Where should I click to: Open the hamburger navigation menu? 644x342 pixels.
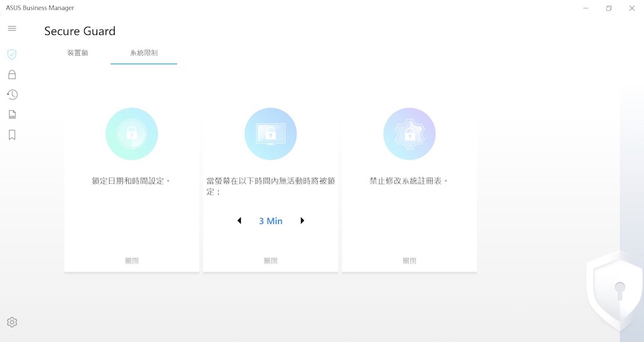coord(12,29)
